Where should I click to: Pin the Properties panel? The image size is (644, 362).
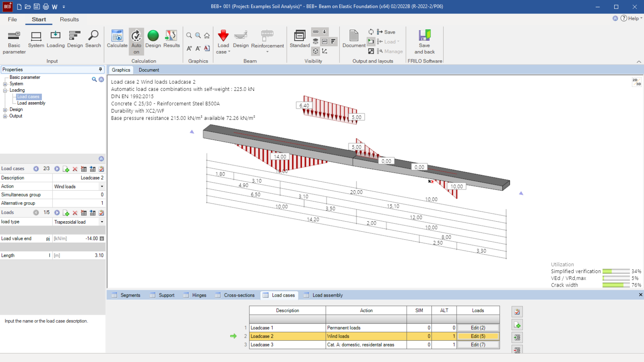[x=100, y=70]
